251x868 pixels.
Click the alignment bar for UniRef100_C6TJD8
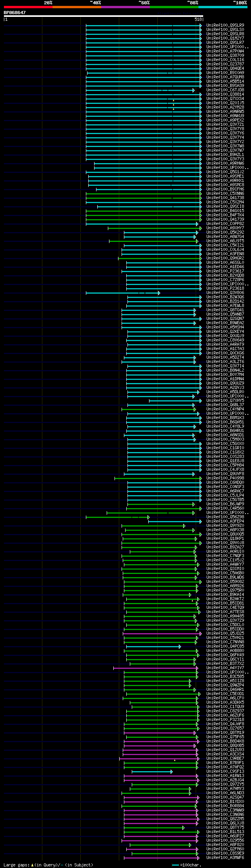point(140,90)
